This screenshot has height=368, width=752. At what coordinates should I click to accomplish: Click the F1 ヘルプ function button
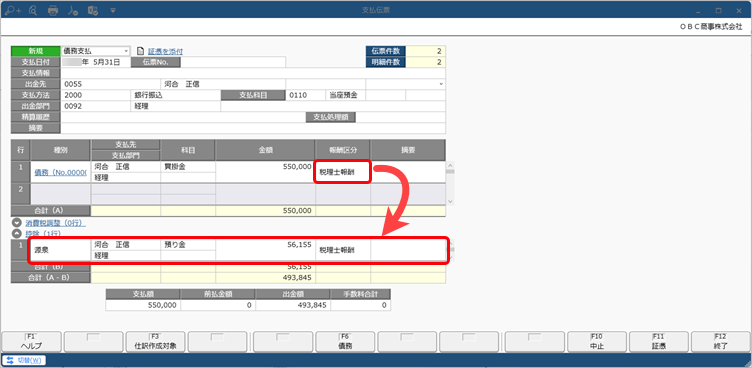point(31,342)
